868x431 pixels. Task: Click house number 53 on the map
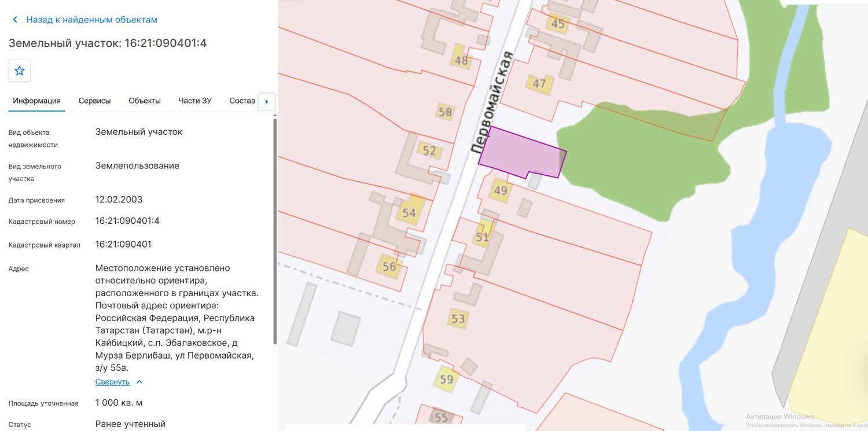(458, 318)
